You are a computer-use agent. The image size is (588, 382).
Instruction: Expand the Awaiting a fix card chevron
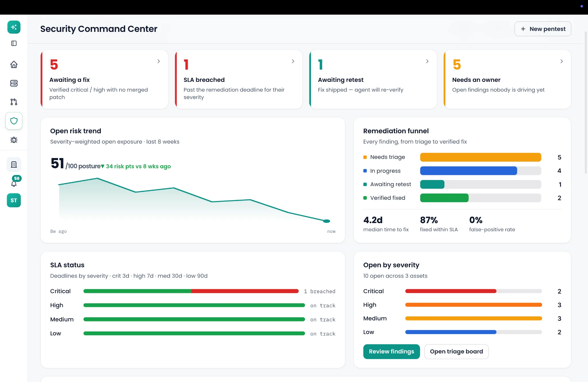click(158, 61)
